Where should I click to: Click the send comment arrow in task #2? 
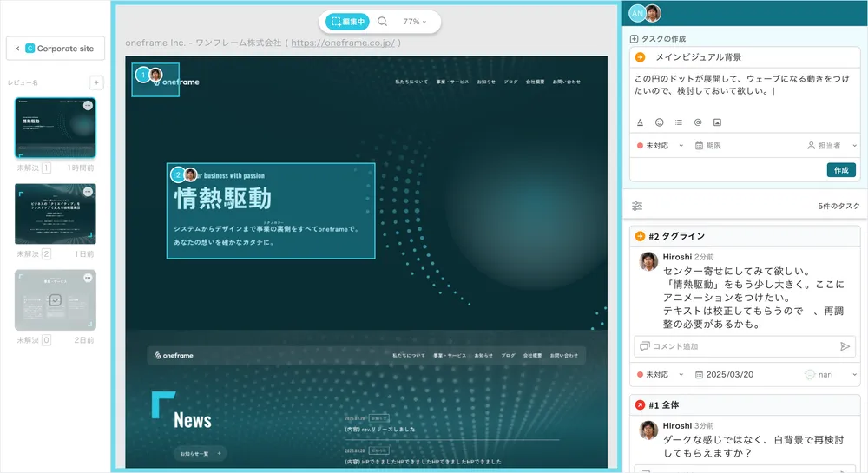point(845,346)
